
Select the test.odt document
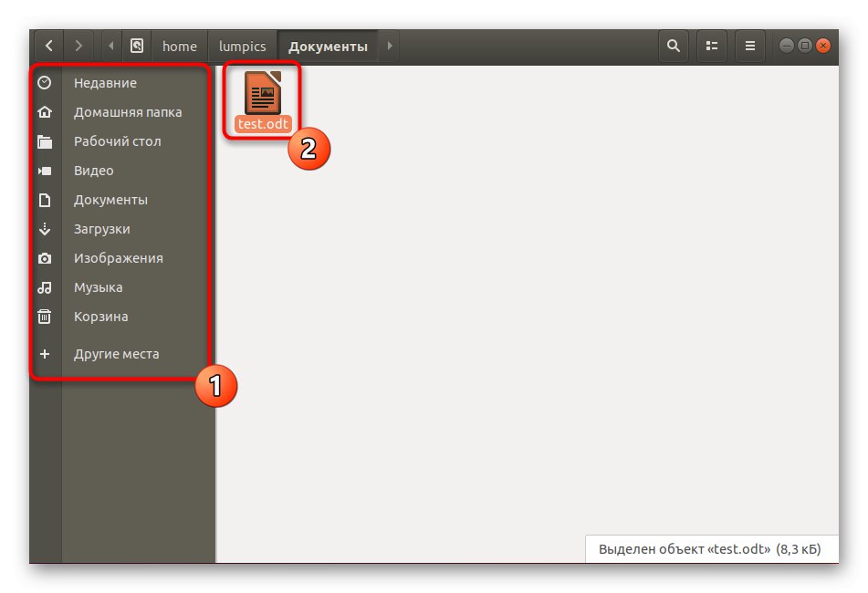[262, 96]
